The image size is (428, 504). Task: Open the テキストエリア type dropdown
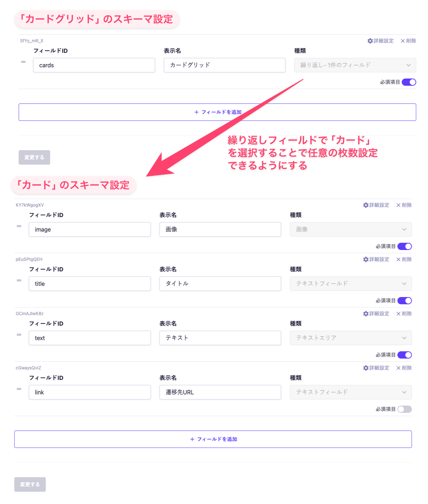tap(350, 338)
